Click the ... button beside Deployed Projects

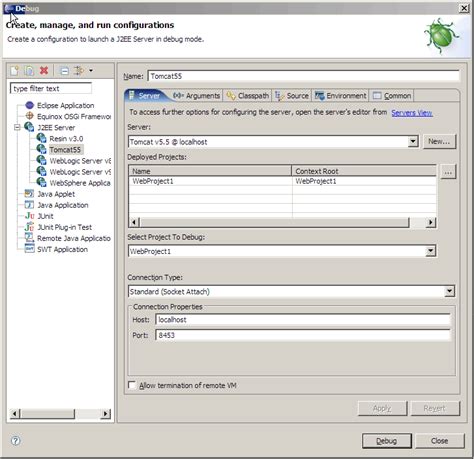448,172
